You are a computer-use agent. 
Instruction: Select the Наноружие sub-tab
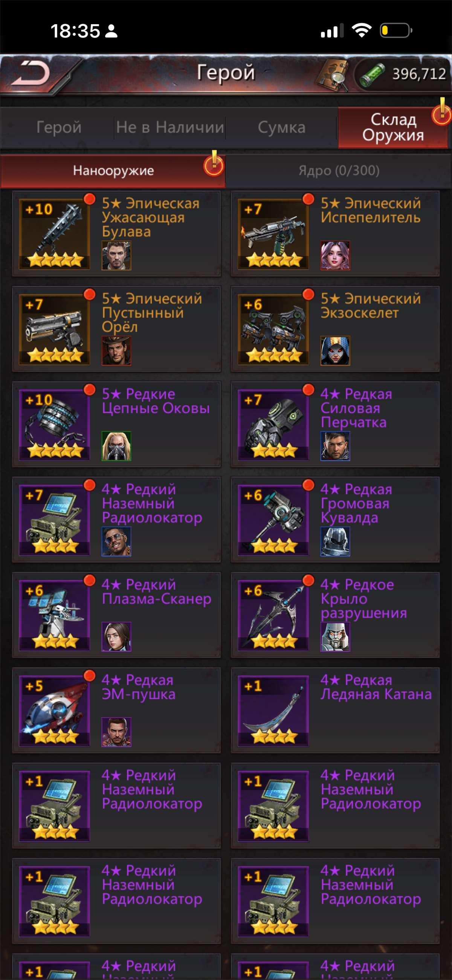click(x=113, y=170)
